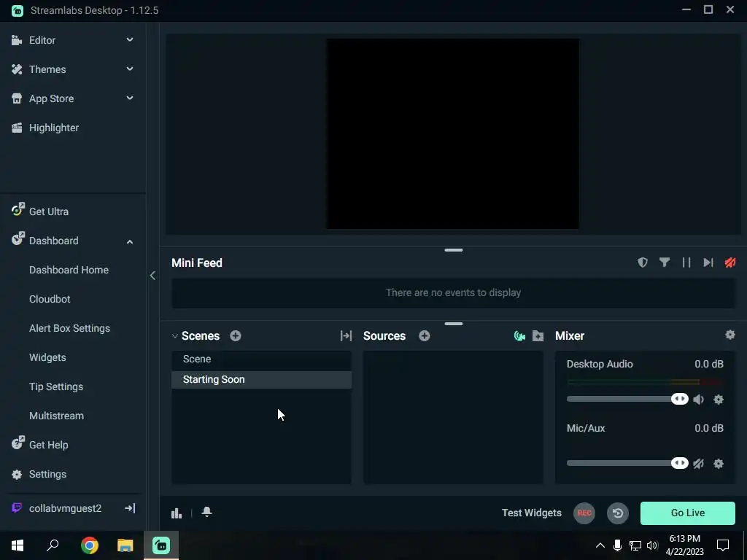The height and width of the screenshot is (560, 747).
Task: Open Tip Settings
Action: pyautogui.click(x=56, y=386)
